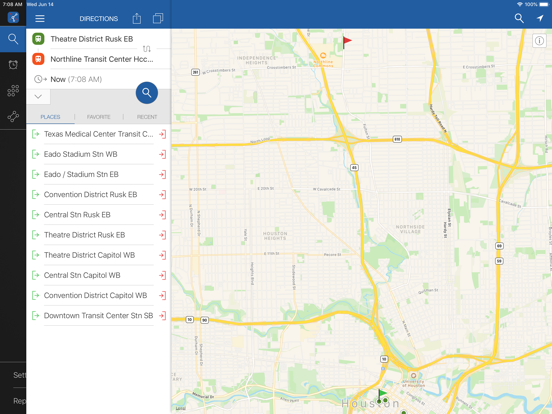Open map info button
This screenshot has height=414, width=552.
point(539,41)
